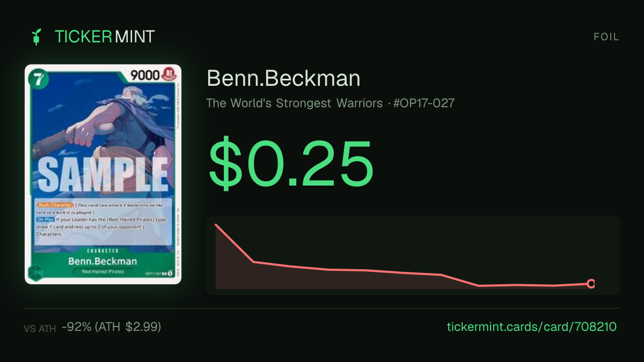Click the -92% (ATH $2.99) stat
The width and height of the screenshot is (644, 362).
[x=111, y=327]
